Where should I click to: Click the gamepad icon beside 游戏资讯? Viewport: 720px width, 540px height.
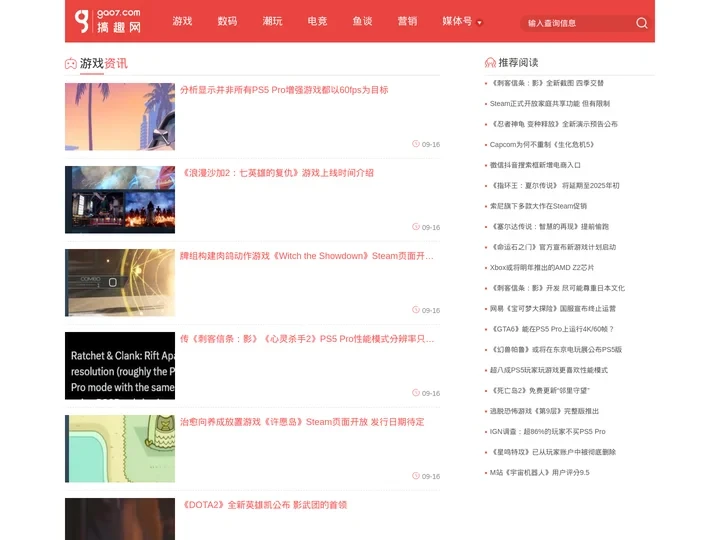(71, 63)
